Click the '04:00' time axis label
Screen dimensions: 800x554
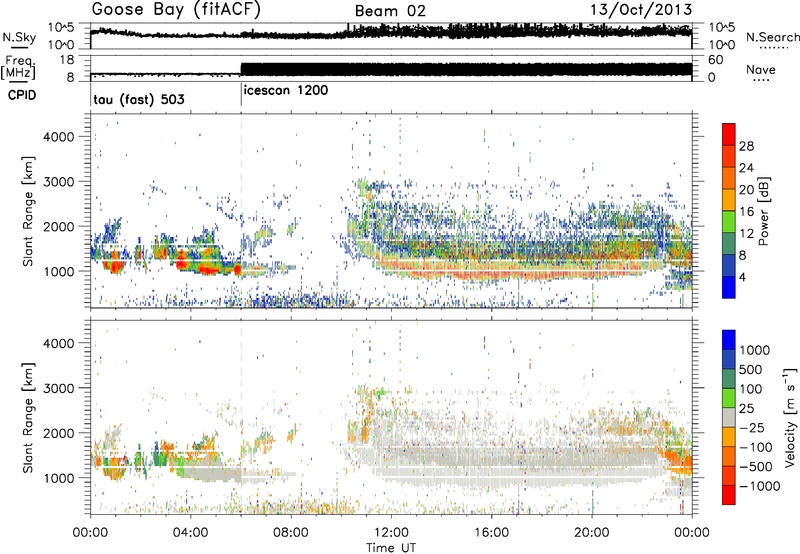190,533
